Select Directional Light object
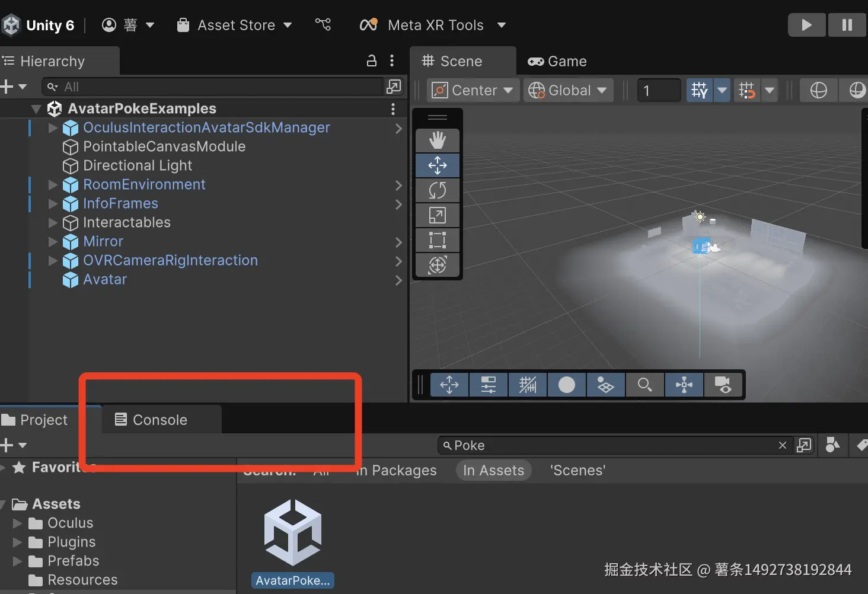The width and height of the screenshot is (868, 594). [137, 165]
